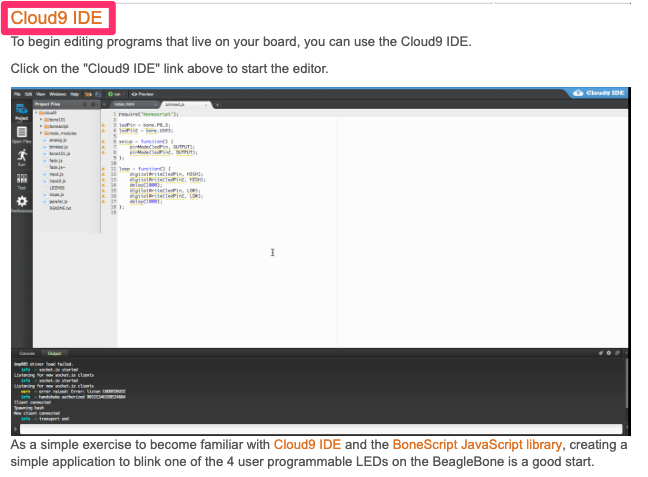Click the code line require('bonescript');

(148, 114)
